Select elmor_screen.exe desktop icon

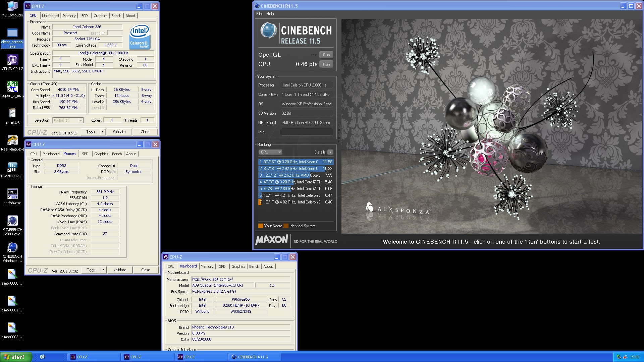coord(12,38)
